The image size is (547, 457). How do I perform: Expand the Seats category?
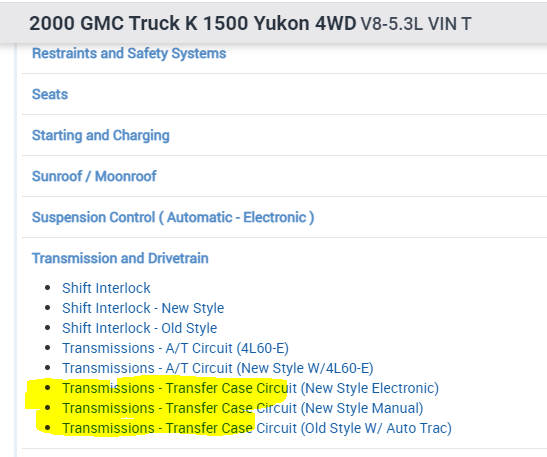click(50, 95)
